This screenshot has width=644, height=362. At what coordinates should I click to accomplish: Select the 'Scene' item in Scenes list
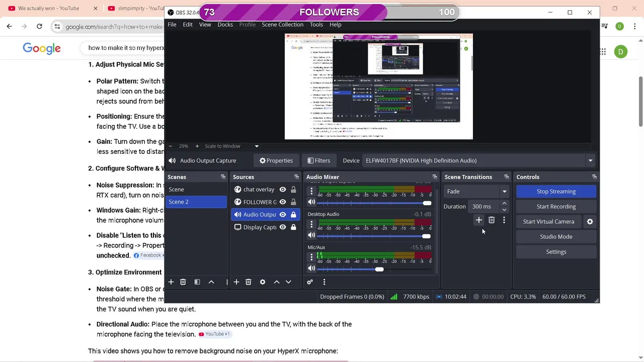(197, 190)
